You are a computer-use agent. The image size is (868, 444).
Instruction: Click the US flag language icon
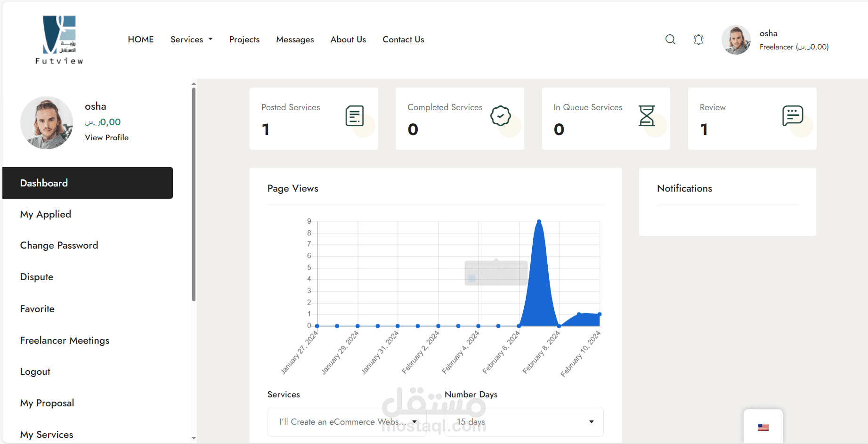763,427
